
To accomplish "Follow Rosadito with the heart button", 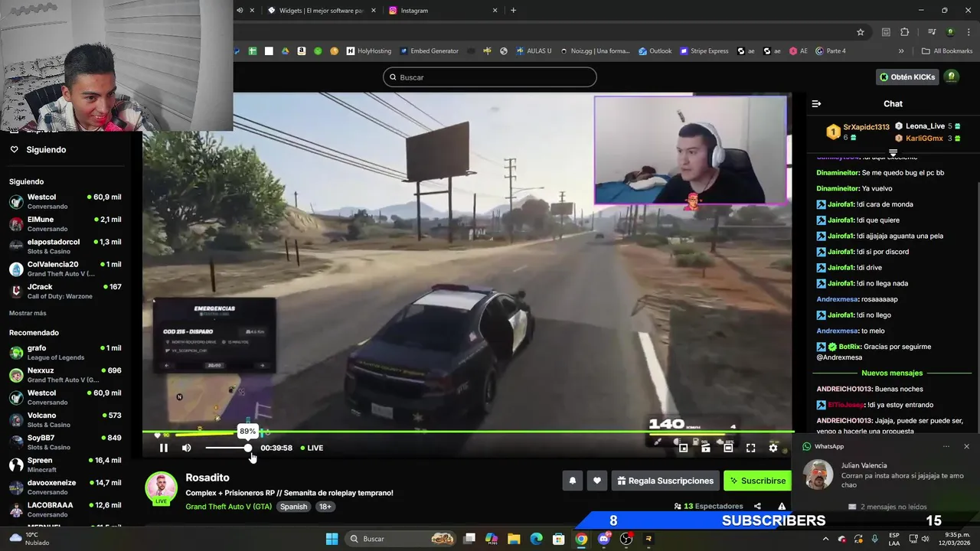I will 597,481.
